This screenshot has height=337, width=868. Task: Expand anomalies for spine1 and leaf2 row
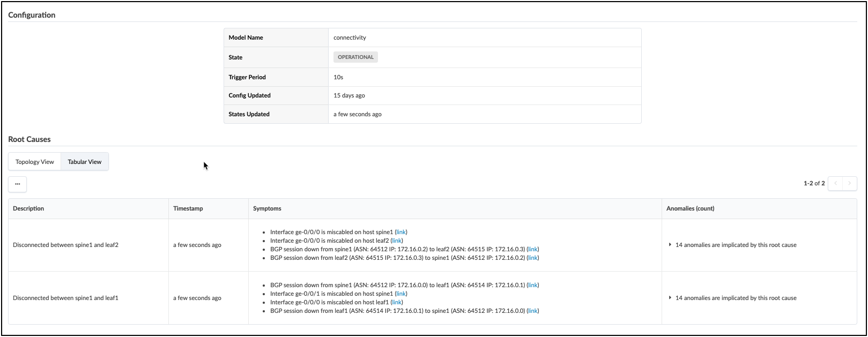(670, 245)
